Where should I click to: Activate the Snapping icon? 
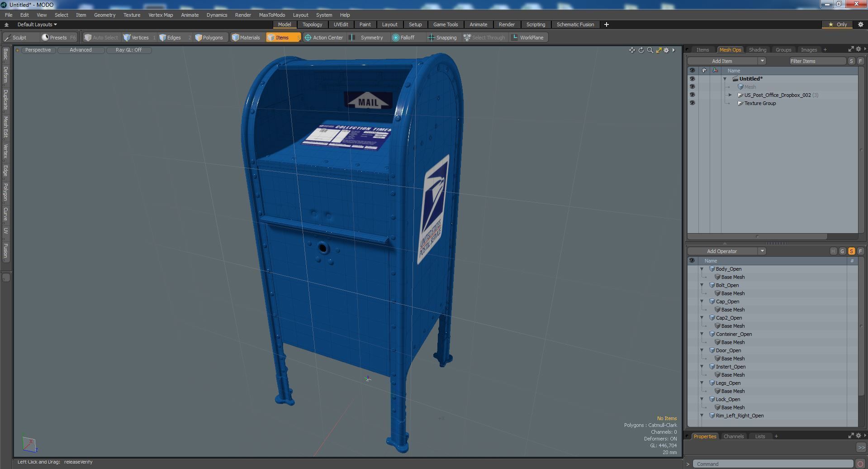pyautogui.click(x=431, y=37)
